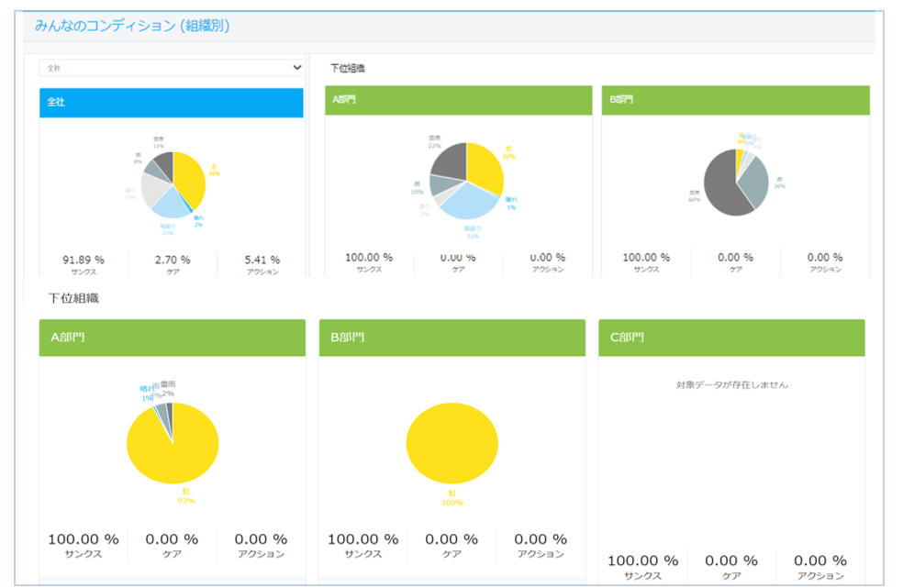Open the C部門 card header
Screen dimensions: 903x588
coord(731,338)
